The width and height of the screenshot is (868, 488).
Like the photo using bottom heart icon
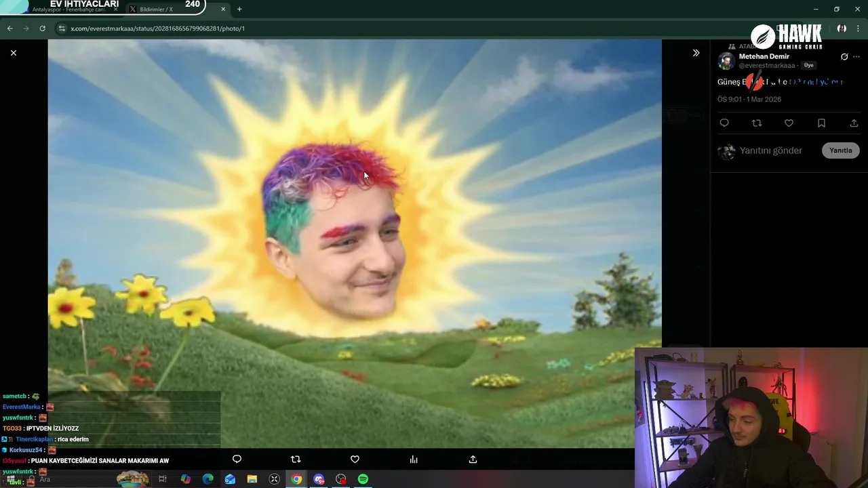[x=355, y=460]
